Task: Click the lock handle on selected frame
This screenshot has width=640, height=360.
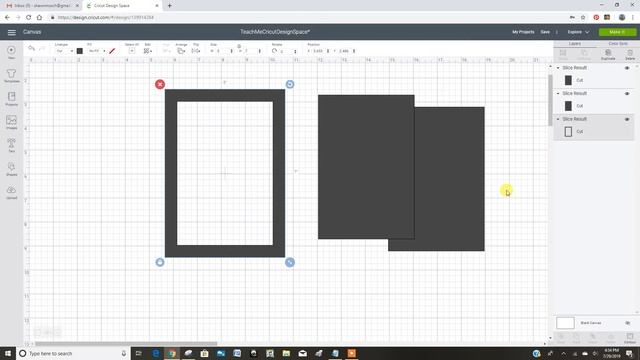Action: tap(160, 262)
